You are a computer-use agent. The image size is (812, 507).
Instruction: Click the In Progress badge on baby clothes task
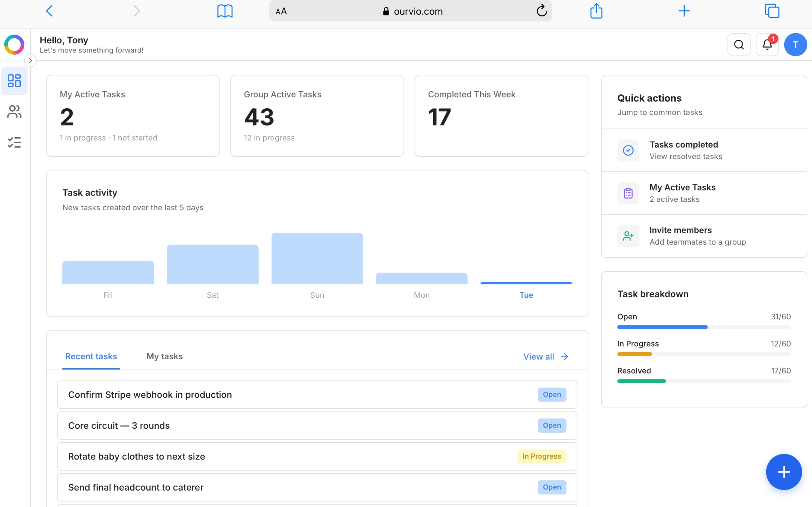click(x=541, y=456)
